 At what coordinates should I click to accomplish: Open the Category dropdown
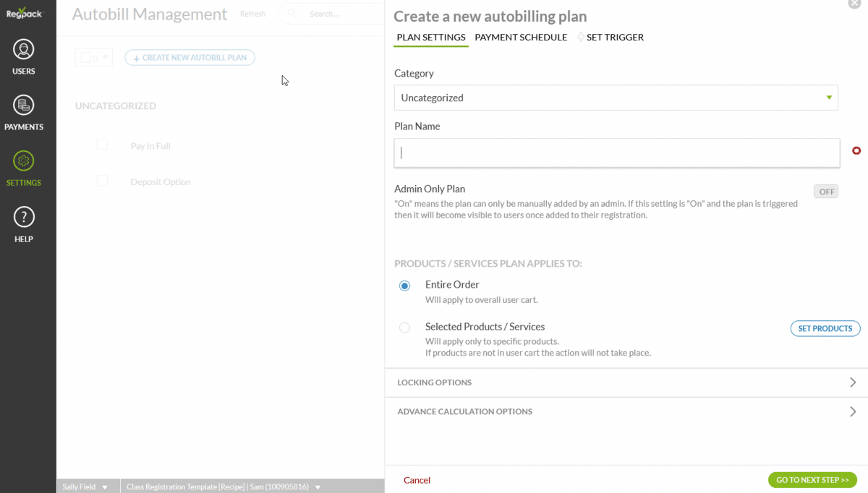pyautogui.click(x=616, y=98)
